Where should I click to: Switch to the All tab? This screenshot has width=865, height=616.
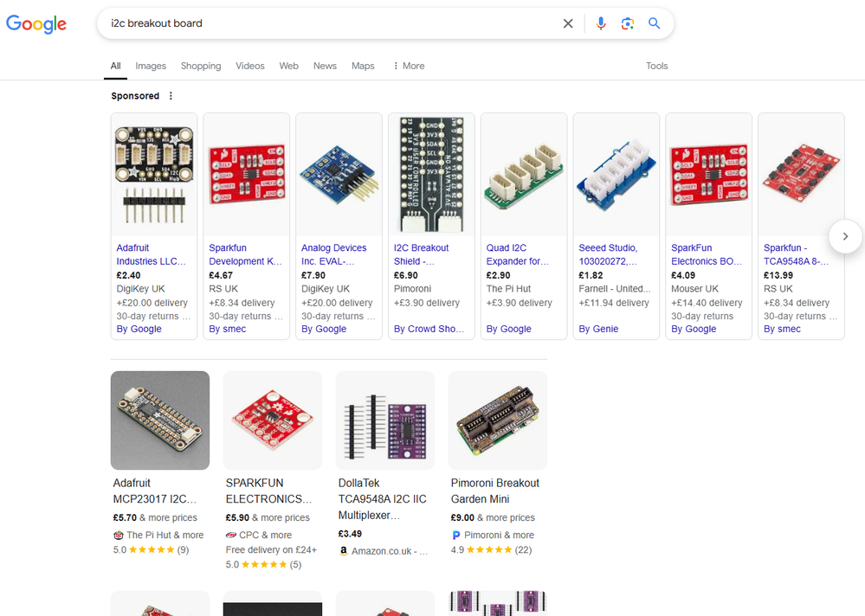coord(115,66)
